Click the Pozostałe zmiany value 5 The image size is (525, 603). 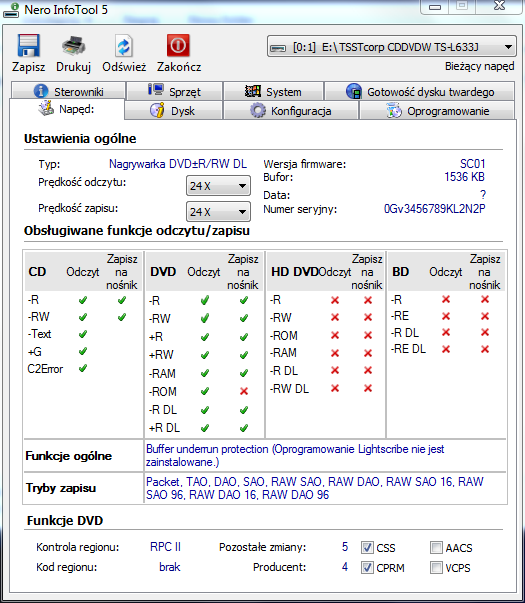click(345, 547)
